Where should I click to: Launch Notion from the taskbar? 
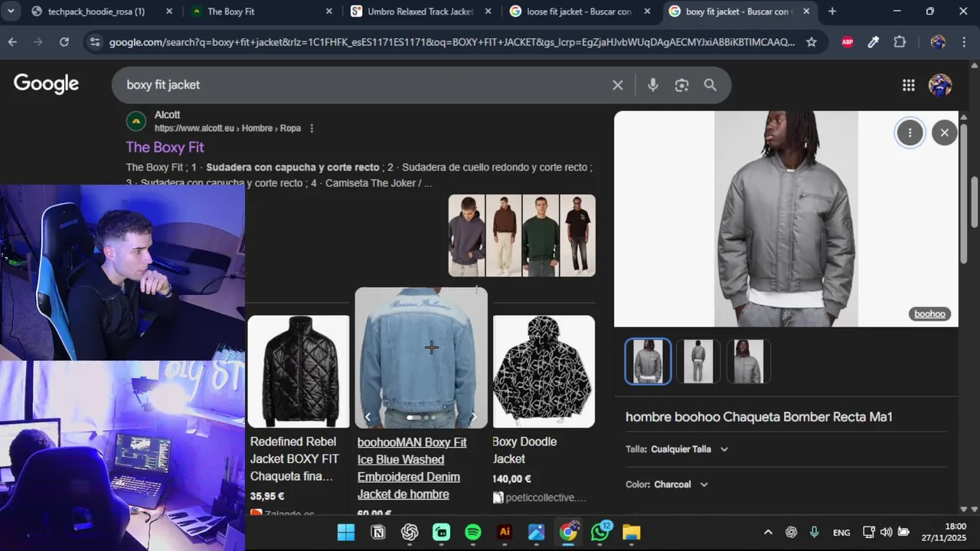pyautogui.click(x=378, y=532)
